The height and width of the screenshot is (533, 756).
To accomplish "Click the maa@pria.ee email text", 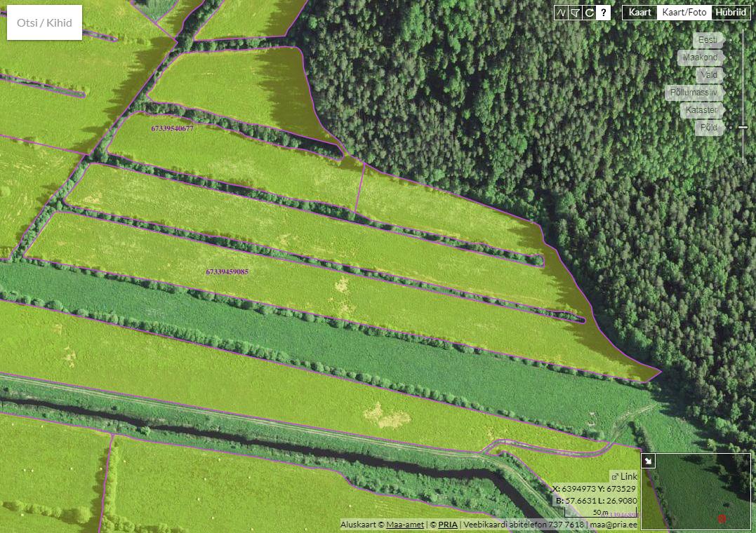I will 614,525.
